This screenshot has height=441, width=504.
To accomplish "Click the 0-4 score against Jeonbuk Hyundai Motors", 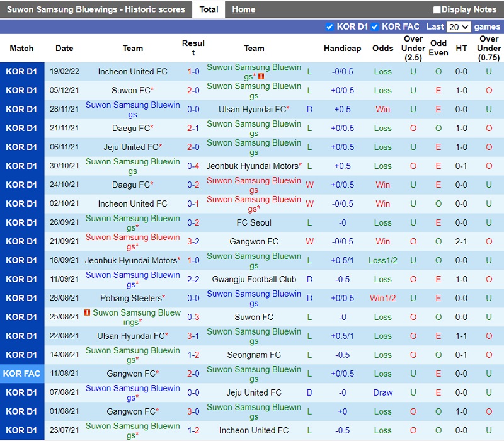I will tap(193, 166).
